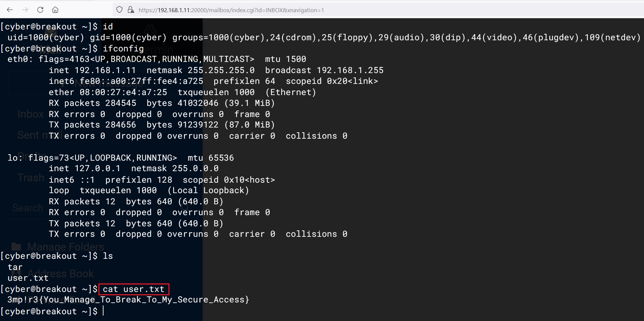Viewport: 644px width, 321px height.
Task: Click the New message button
Action: (x=101, y=83)
